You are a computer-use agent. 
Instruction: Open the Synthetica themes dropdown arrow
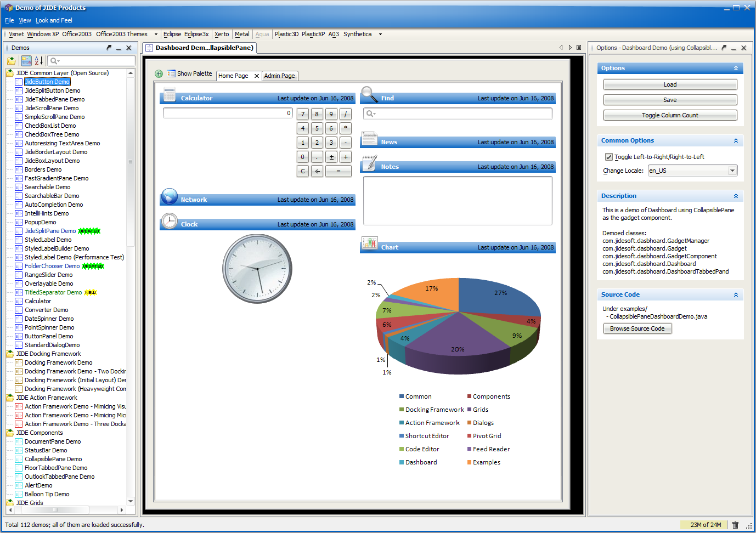tap(380, 34)
